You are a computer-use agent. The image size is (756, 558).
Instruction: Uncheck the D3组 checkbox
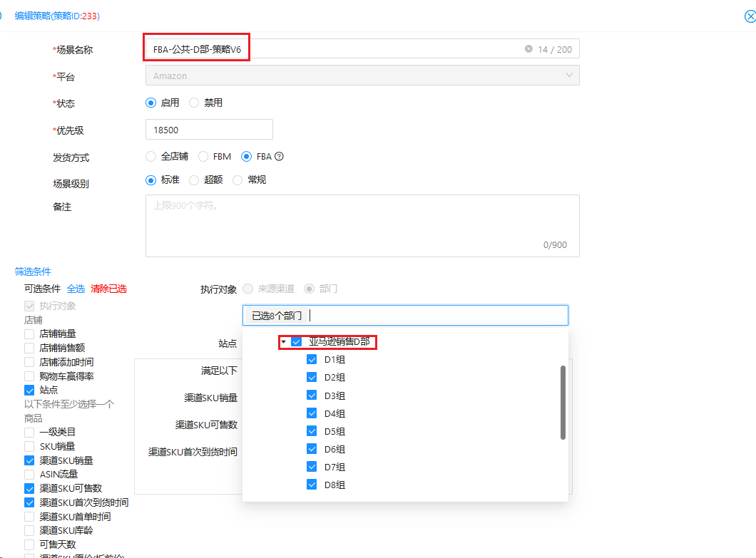tap(312, 396)
